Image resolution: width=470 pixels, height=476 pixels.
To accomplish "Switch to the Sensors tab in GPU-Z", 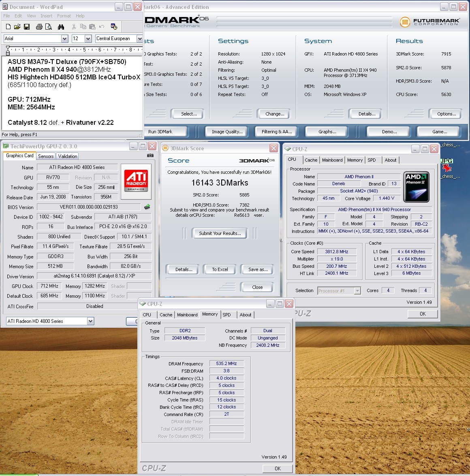I will pos(46,156).
